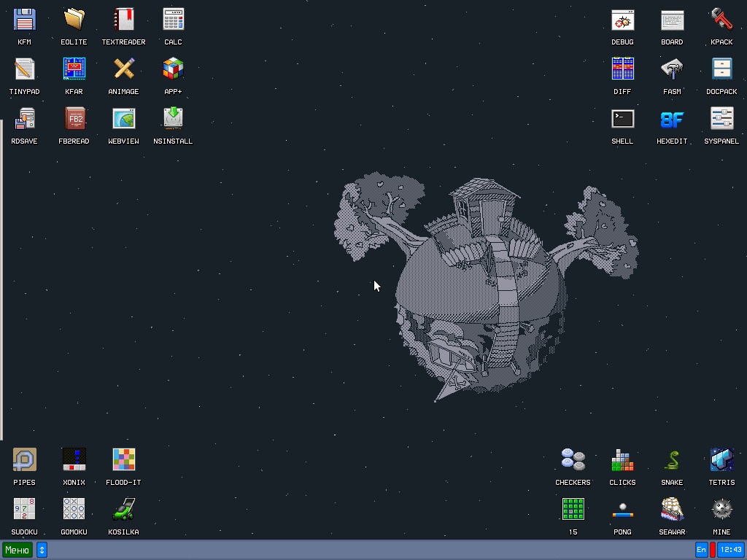Open the GOMOKU game icon
747x560 pixels.
click(74, 510)
